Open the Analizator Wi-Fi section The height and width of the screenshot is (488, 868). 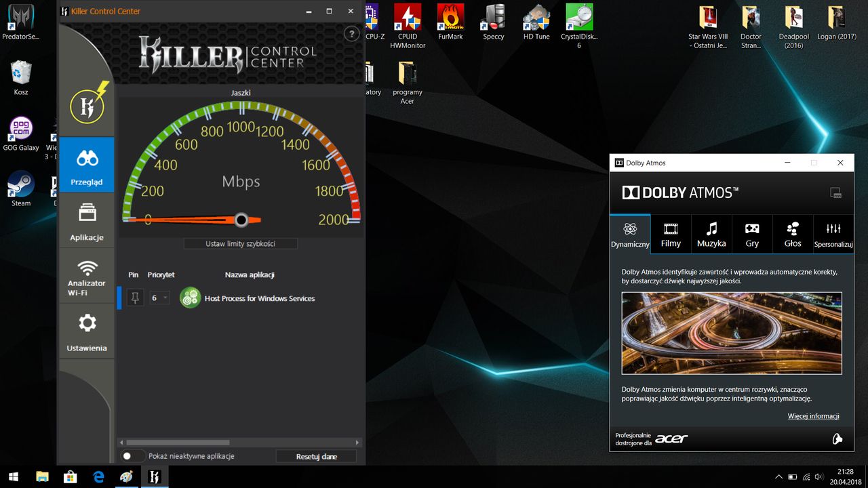[x=87, y=277]
